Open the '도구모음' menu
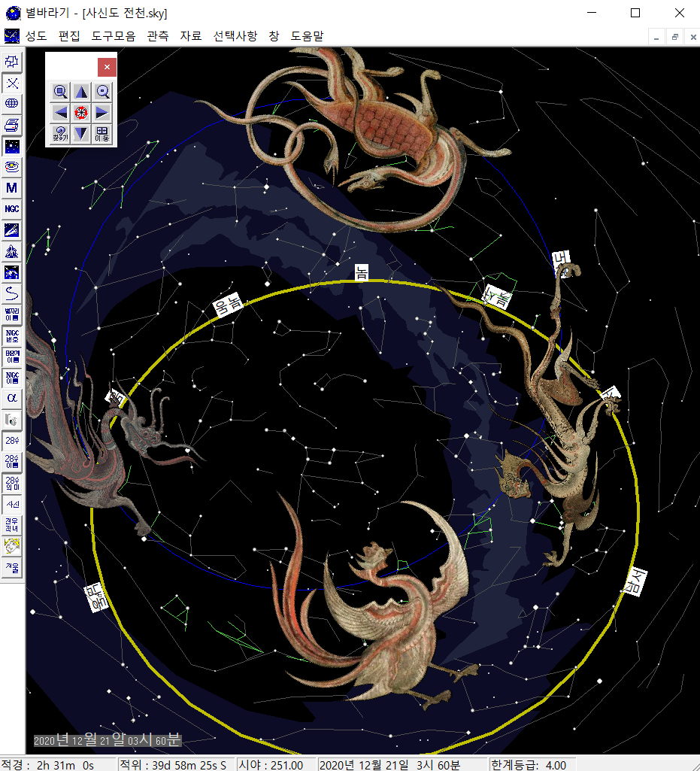700x771 pixels. (114, 36)
